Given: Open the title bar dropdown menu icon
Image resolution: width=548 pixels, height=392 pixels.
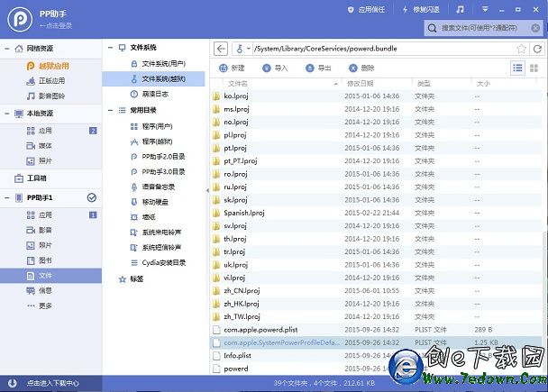Looking at the screenshot, I should (485, 9).
